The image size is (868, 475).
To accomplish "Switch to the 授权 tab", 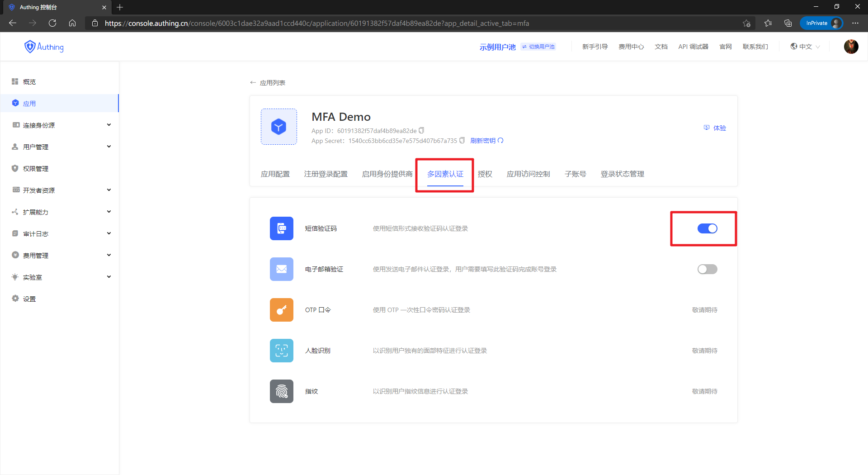I will (x=485, y=174).
